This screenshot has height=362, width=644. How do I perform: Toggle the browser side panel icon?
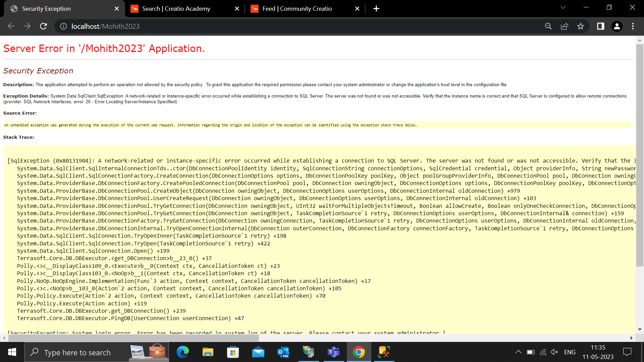point(600,26)
